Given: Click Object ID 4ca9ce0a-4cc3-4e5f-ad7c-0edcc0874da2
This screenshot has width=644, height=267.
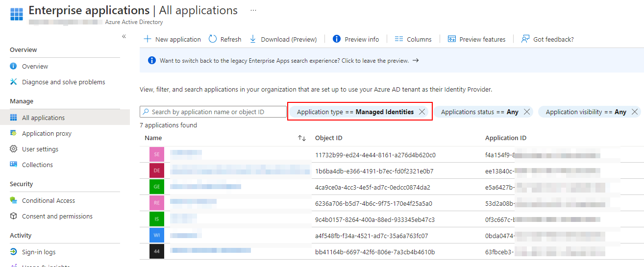Looking at the screenshot, I should click(x=372, y=187).
